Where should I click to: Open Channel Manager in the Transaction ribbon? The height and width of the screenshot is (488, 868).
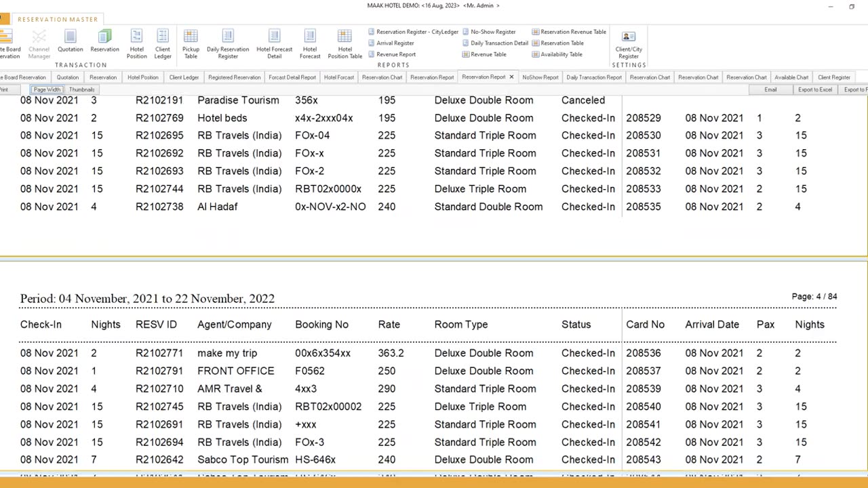(x=39, y=44)
